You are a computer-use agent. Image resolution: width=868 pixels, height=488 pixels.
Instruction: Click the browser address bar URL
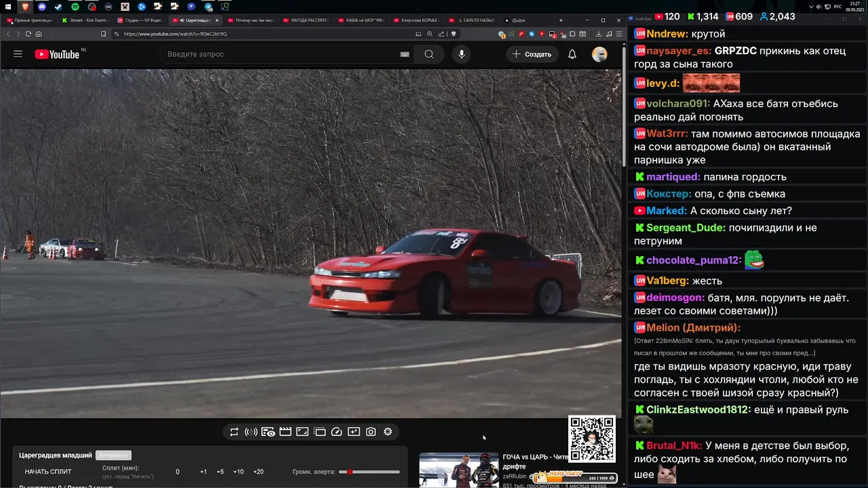175,34
